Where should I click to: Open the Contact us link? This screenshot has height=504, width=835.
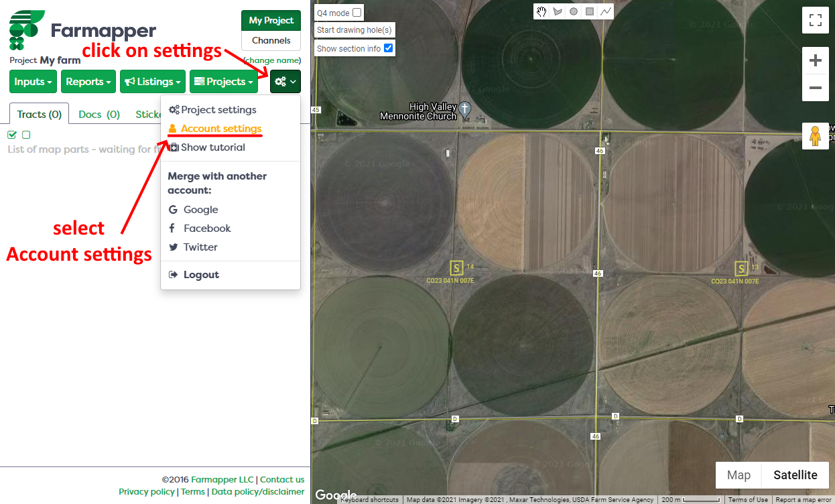tap(282, 480)
